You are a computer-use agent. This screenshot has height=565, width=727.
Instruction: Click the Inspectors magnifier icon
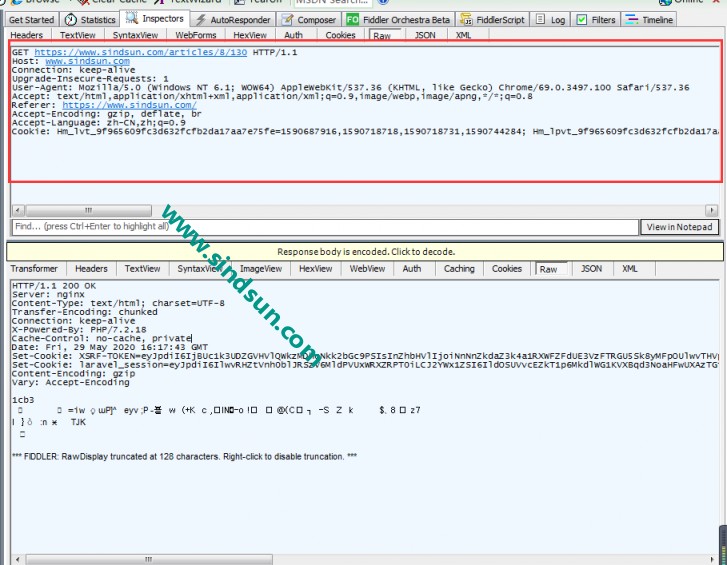[x=132, y=19]
